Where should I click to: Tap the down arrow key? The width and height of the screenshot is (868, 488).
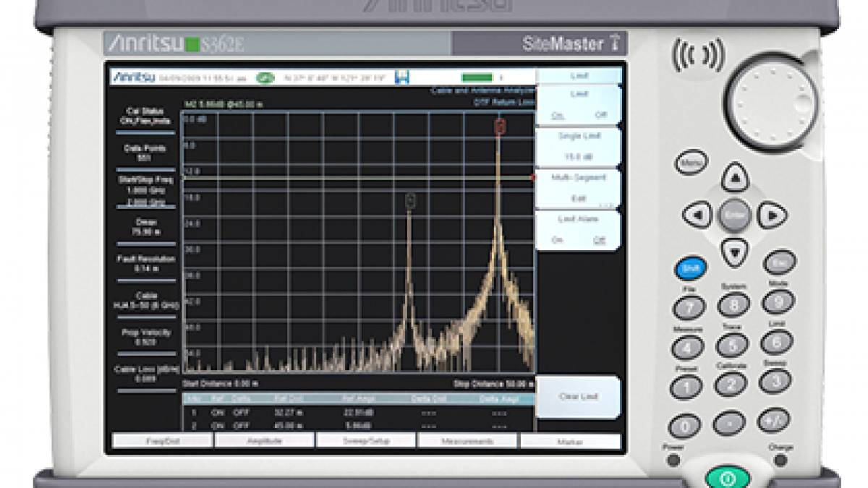pos(735,252)
